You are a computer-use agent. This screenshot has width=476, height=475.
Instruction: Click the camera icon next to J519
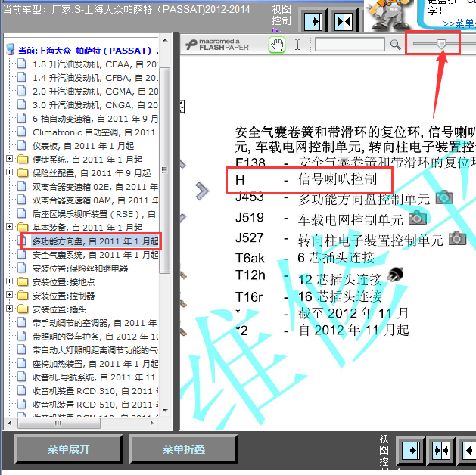[418, 218]
